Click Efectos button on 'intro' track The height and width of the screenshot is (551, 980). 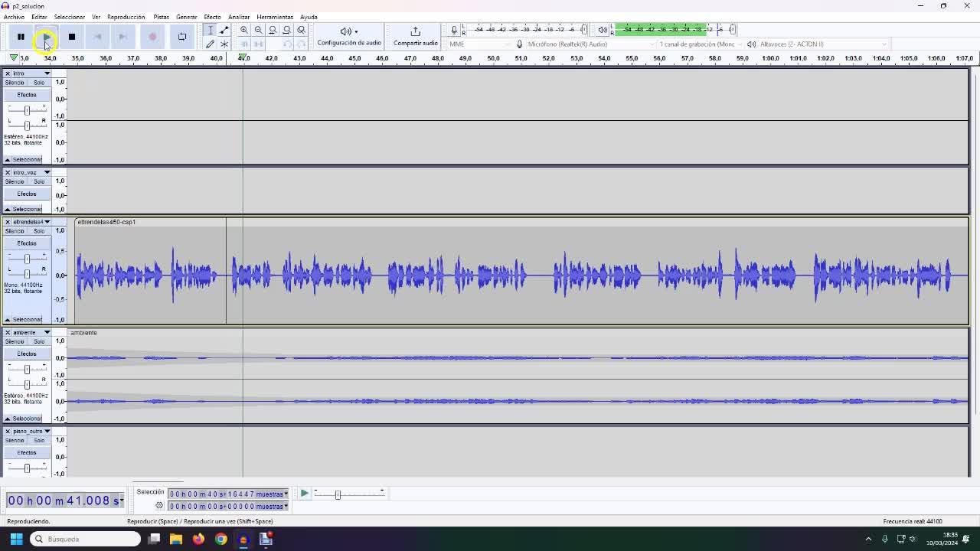click(27, 95)
